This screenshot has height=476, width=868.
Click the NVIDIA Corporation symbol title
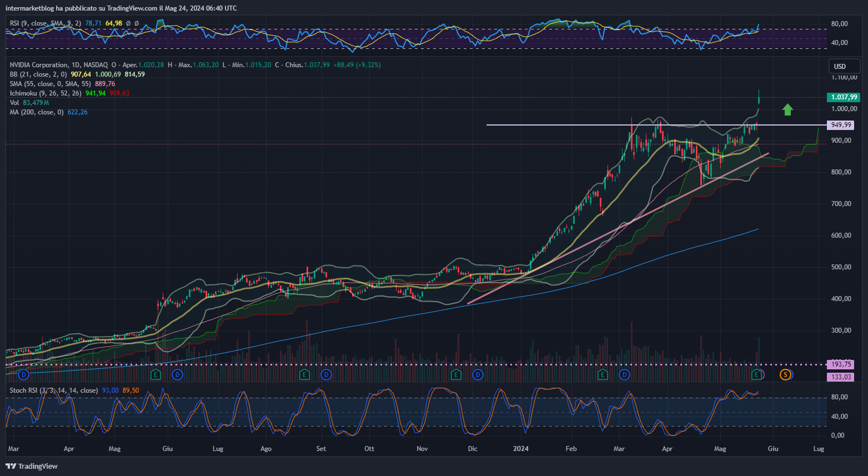pyautogui.click(x=39, y=65)
